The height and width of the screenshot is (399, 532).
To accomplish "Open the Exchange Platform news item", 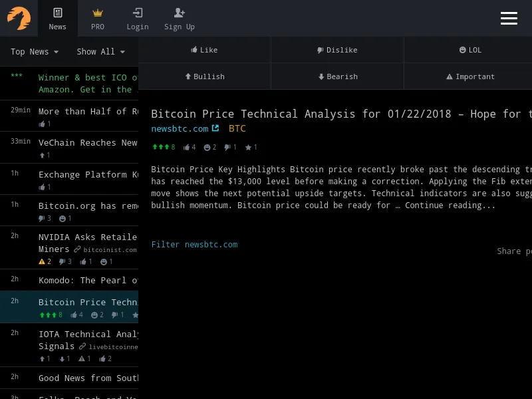I will (x=69, y=179).
